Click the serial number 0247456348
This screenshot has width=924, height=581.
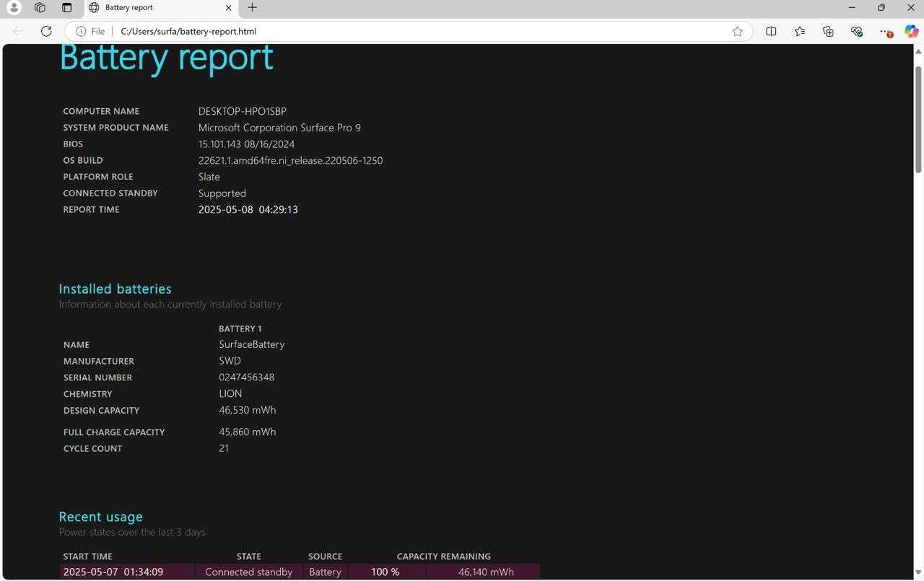(247, 377)
